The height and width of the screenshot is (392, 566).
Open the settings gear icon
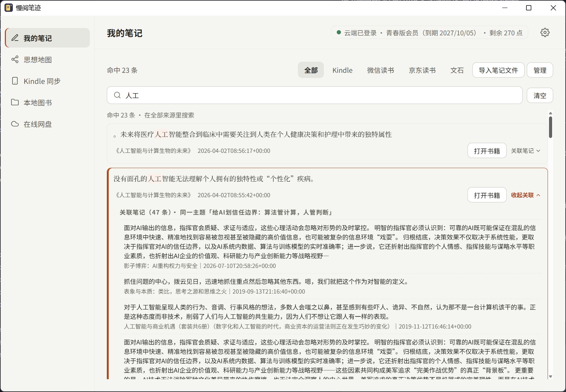[545, 33]
